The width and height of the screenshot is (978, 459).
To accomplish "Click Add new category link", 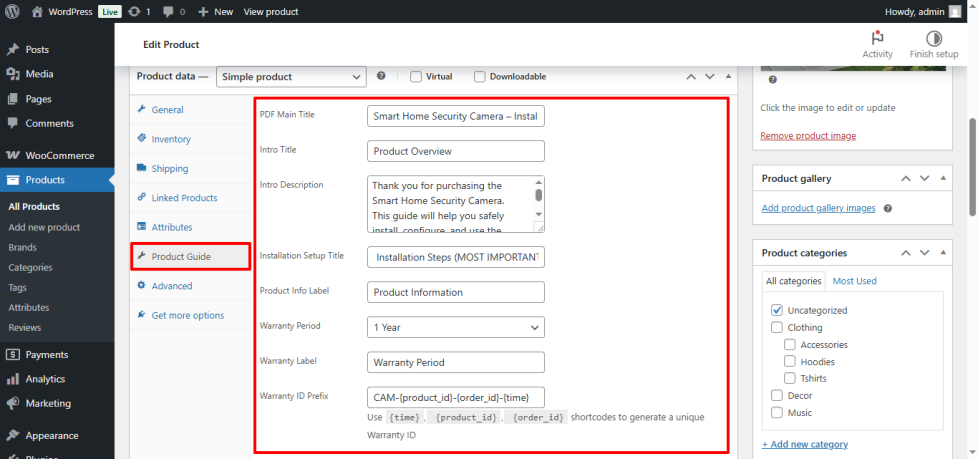I will pos(804,444).
